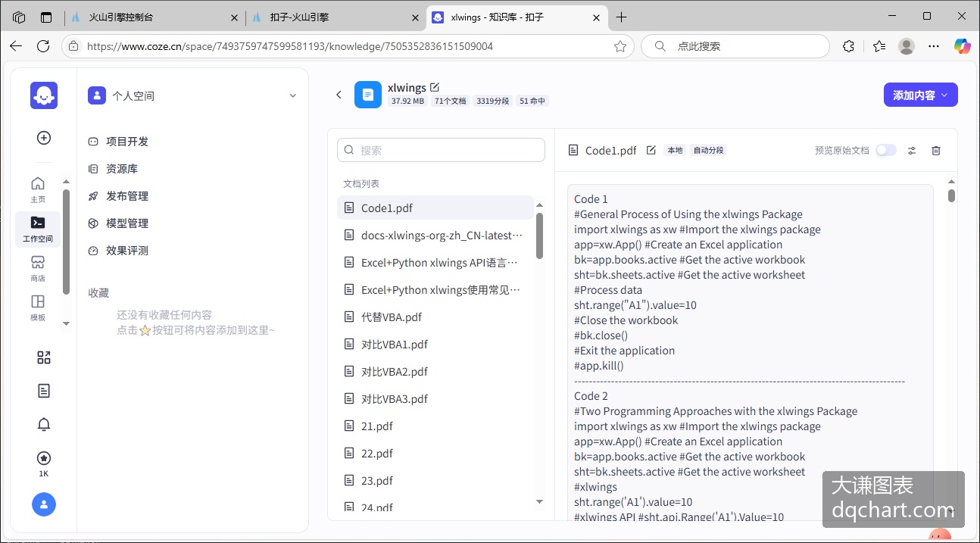980x543 pixels.
Task: Expand the 个人空间 workspace dropdown
Action: point(293,95)
